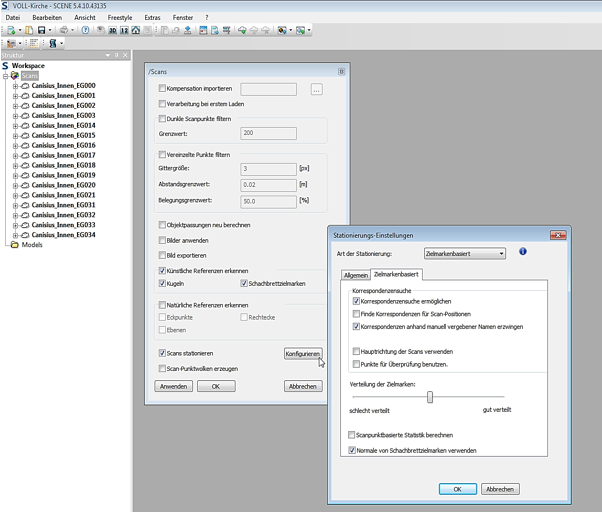Disable Scans stationieren checkbox
Image resolution: width=602 pixels, height=512 pixels.
click(x=162, y=353)
